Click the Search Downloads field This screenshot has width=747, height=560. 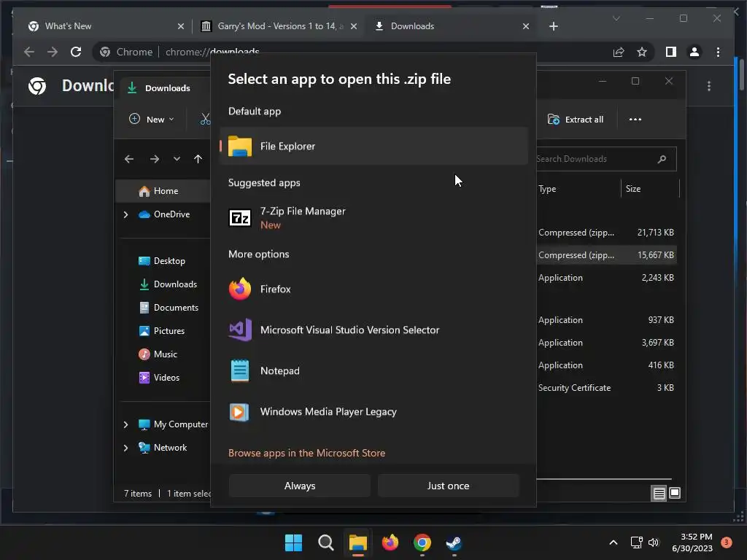click(606, 159)
